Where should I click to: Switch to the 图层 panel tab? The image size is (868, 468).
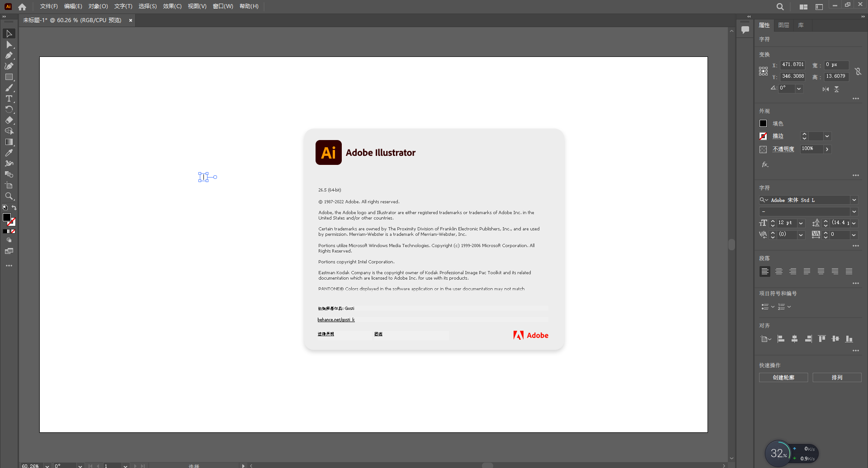click(784, 25)
